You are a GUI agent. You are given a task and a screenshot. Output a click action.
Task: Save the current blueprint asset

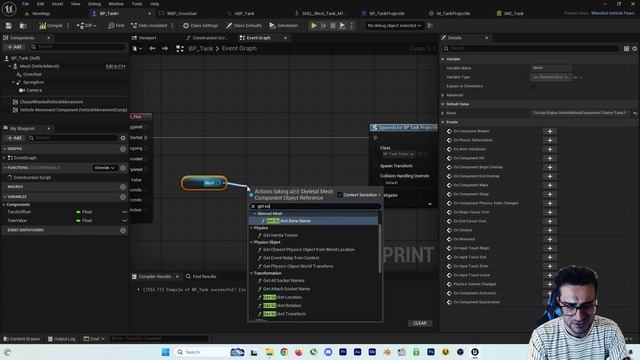coord(9,26)
